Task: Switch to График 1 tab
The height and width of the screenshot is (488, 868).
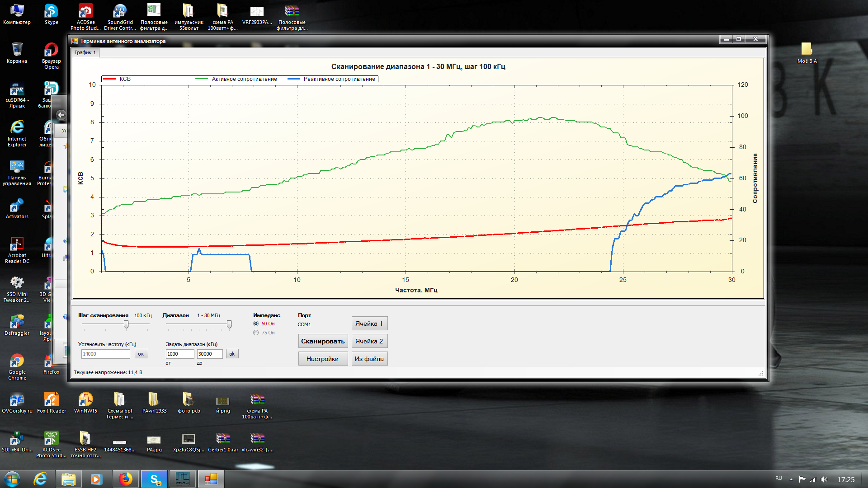Action: pos(85,52)
